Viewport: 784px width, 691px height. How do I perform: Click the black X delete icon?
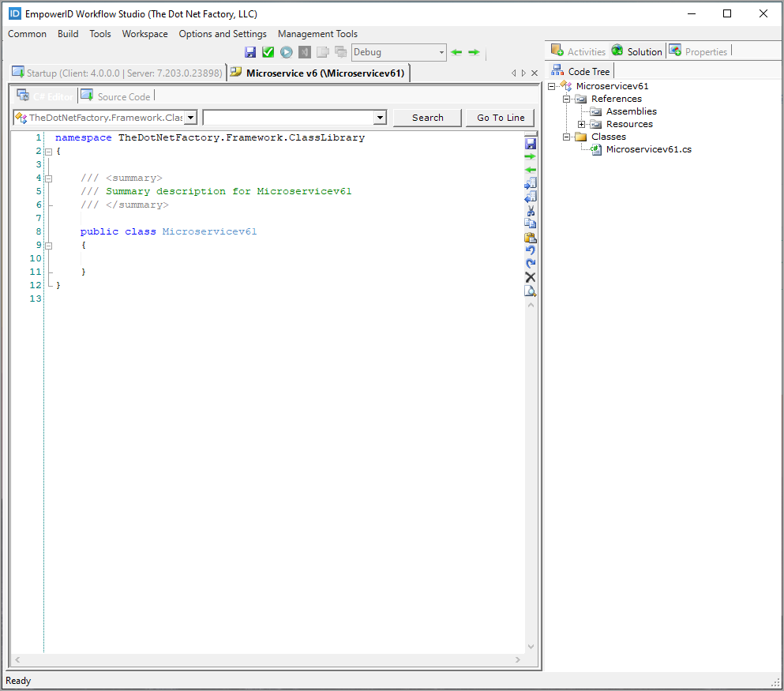531,277
